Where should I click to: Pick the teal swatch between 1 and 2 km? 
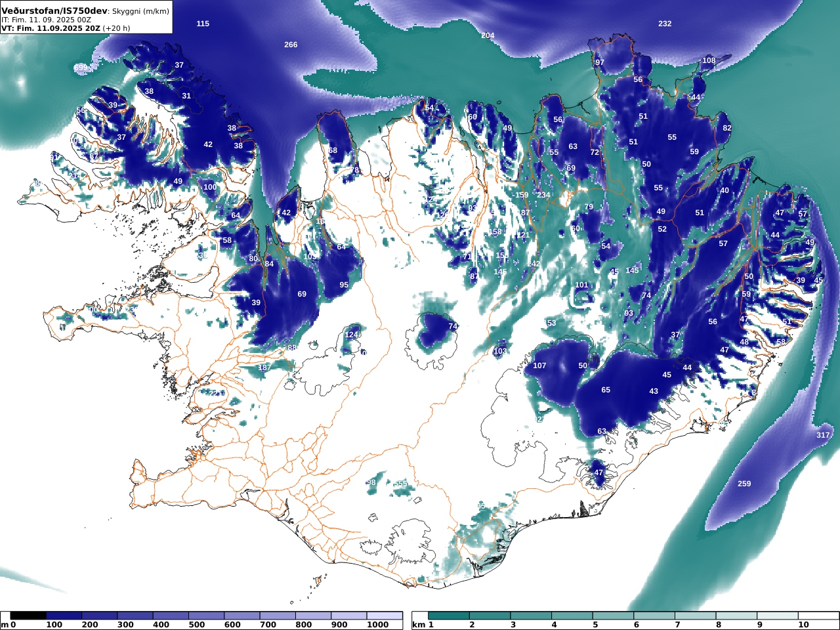pyautogui.click(x=449, y=616)
